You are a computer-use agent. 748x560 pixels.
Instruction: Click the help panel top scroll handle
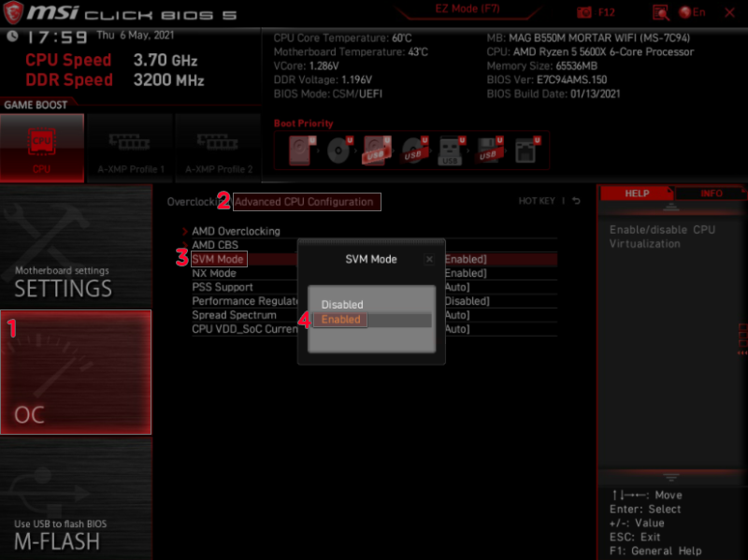pyautogui.click(x=670, y=207)
